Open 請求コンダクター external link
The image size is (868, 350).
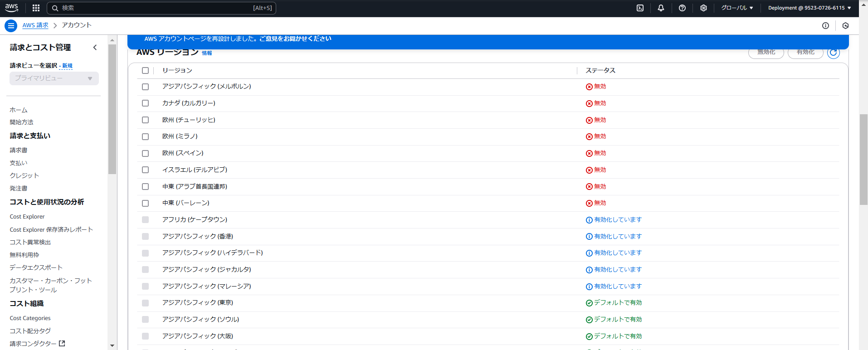tap(37, 344)
